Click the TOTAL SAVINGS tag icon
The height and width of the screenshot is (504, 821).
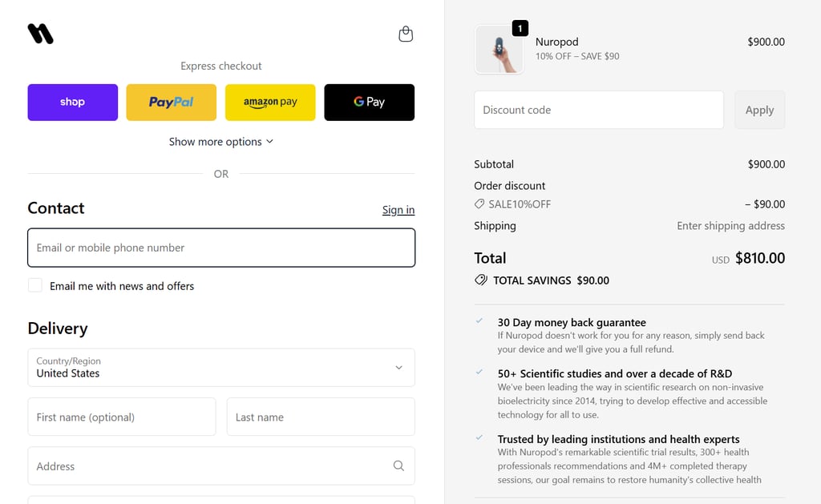(x=481, y=280)
